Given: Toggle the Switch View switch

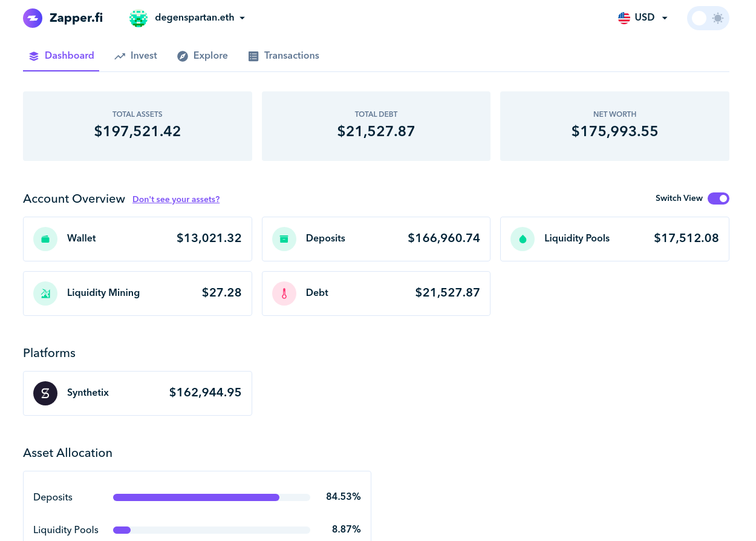Looking at the screenshot, I should (718, 198).
